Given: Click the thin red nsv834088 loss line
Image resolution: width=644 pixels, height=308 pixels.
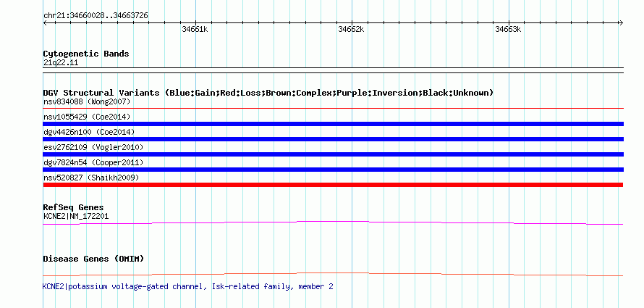Looking at the screenshot, I should pos(334,109).
